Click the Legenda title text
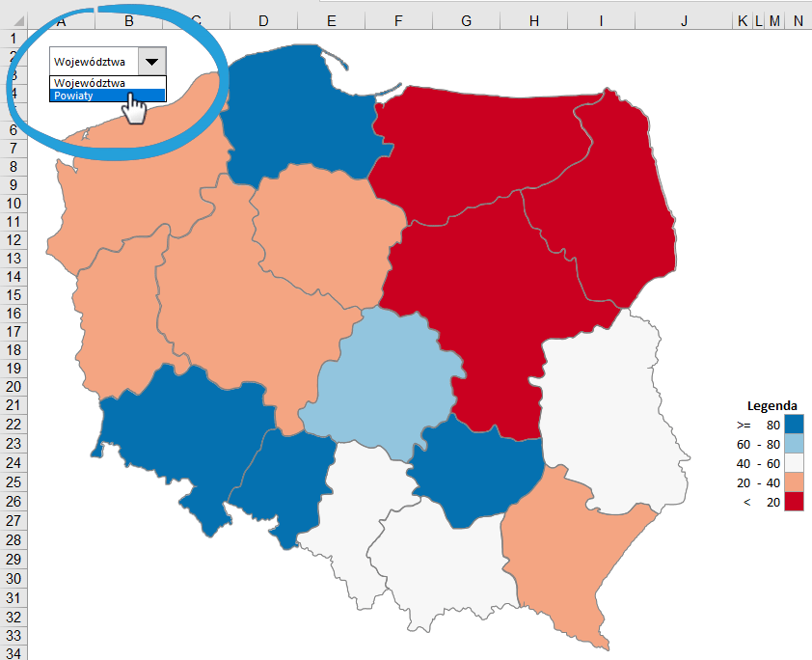Screen dimensions: 812x660 pos(771,405)
